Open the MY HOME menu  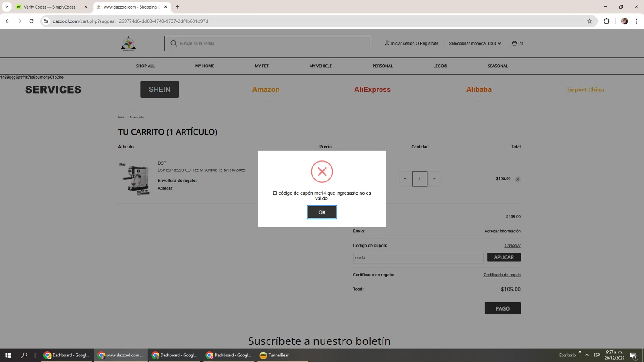(x=204, y=66)
